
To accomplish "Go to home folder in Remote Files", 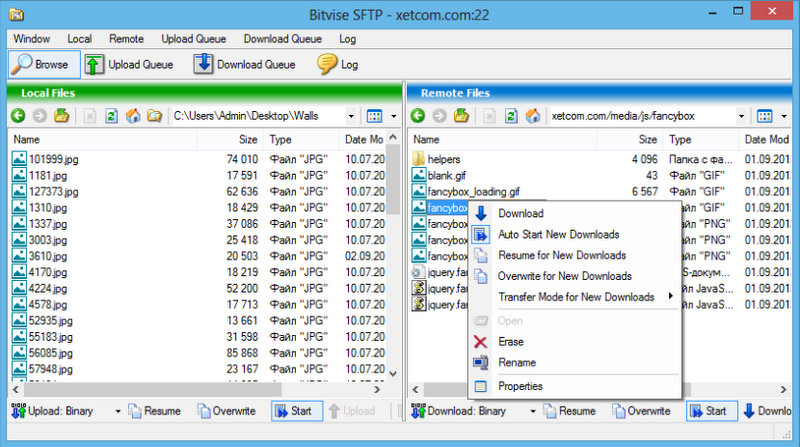I will point(533,116).
